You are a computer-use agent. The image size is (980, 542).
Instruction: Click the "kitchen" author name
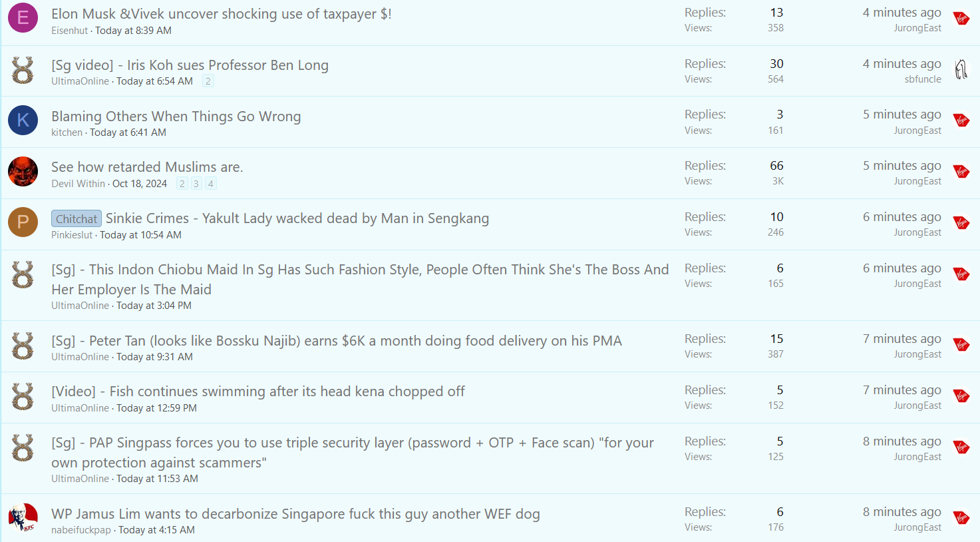click(x=67, y=133)
